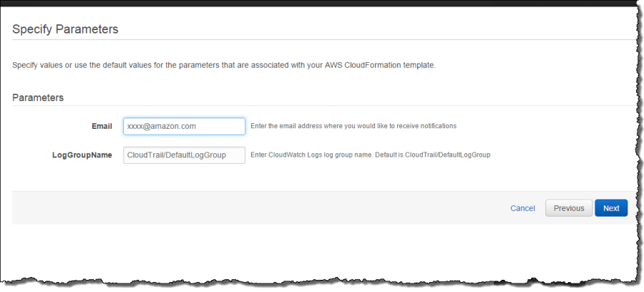Click the bold LogGroupName field label
This screenshot has width=644, height=292.
pos(82,155)
